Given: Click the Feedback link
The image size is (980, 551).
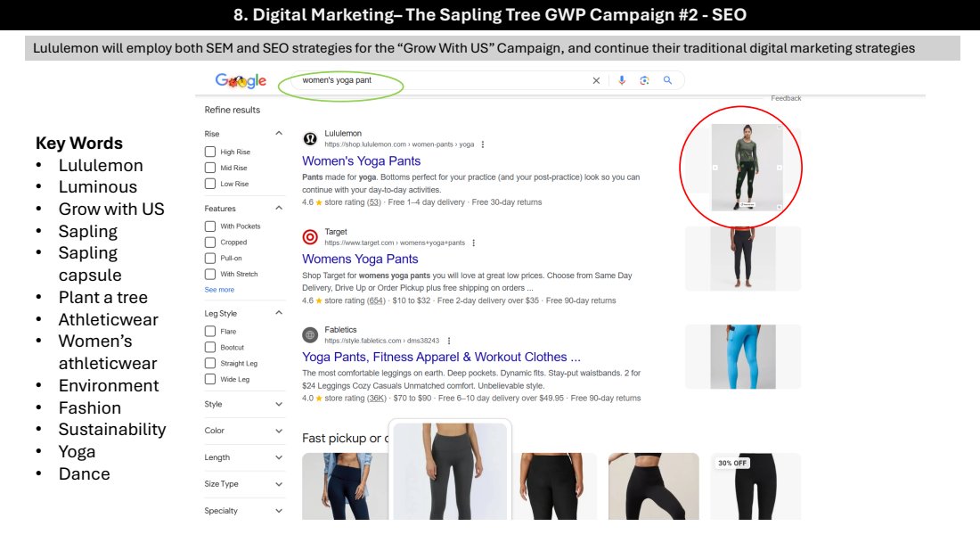Looking at the screenshot, I should (x=786, y=98).
